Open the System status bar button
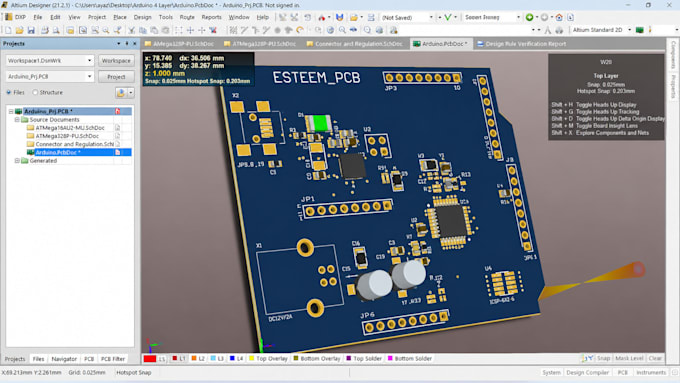The image size is (680, 383). point(551,373)
